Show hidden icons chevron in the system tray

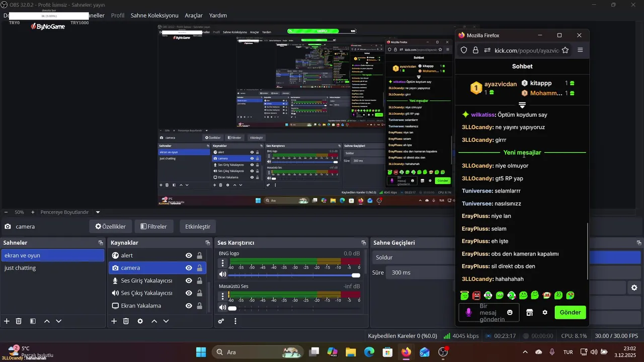pos(525,352)
